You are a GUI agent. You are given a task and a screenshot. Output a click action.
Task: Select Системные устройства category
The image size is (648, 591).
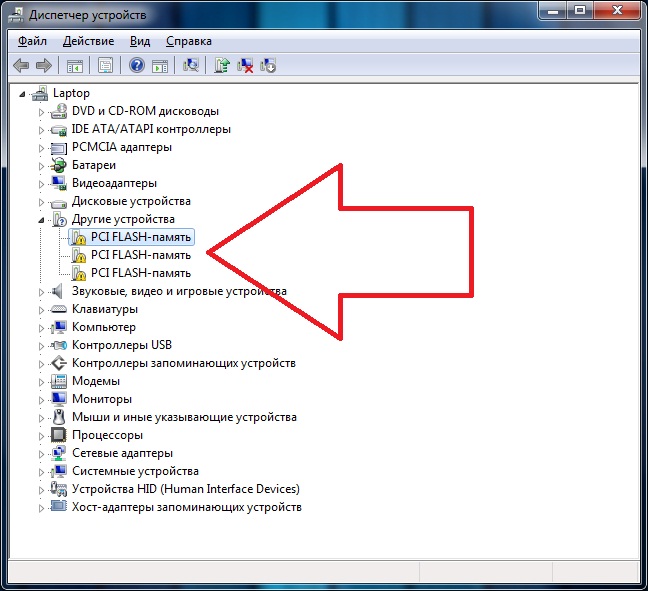point(135,471)
